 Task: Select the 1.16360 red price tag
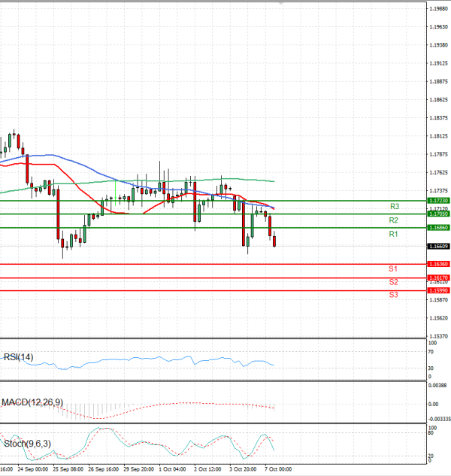pyautogui.click(x=438, y=264)
